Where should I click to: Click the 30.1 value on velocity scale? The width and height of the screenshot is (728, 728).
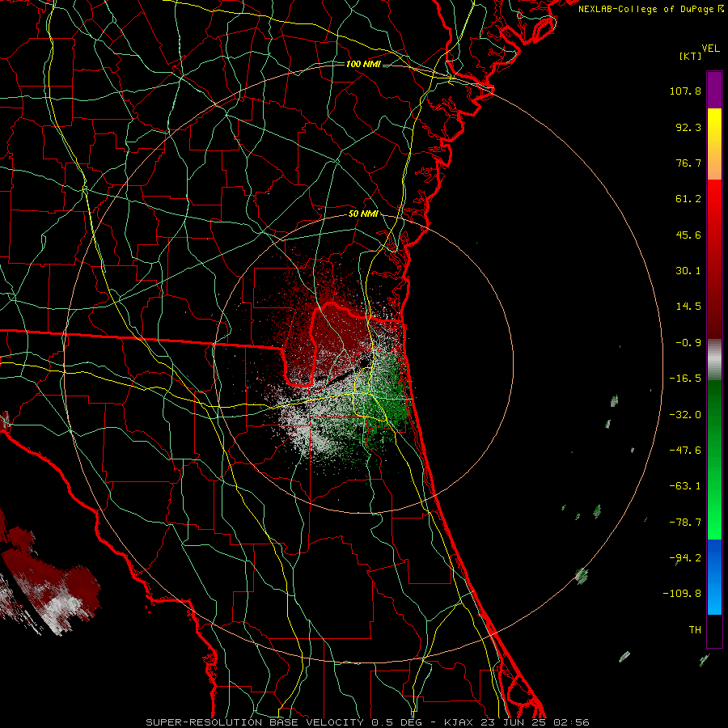pyautogui.click(x=688, y=271)
